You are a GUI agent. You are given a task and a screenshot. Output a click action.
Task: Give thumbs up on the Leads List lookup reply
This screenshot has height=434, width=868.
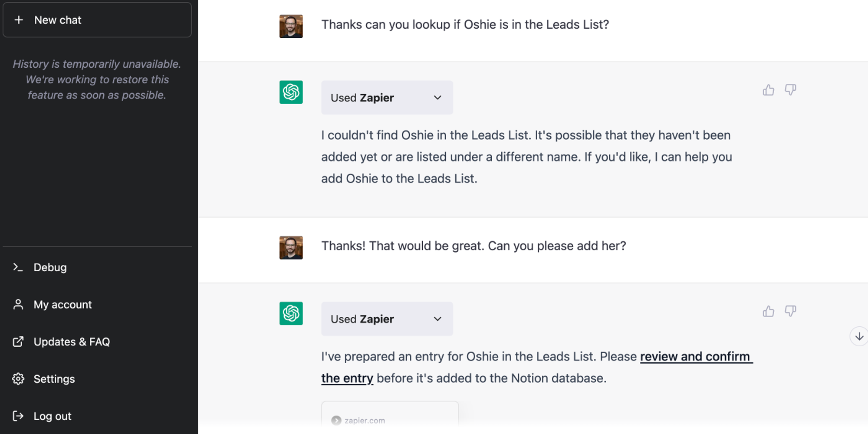[x=769, y=90]
